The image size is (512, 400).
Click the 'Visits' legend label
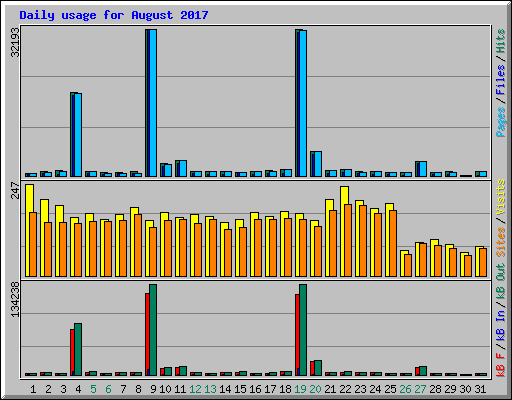point(501,197)
